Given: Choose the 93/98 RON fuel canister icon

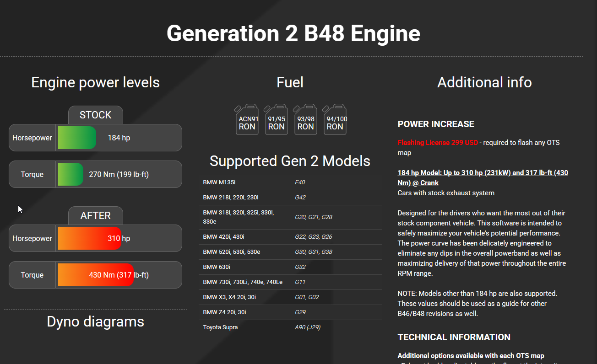Looking at the screenshot, I should click(x=305, y=119).
